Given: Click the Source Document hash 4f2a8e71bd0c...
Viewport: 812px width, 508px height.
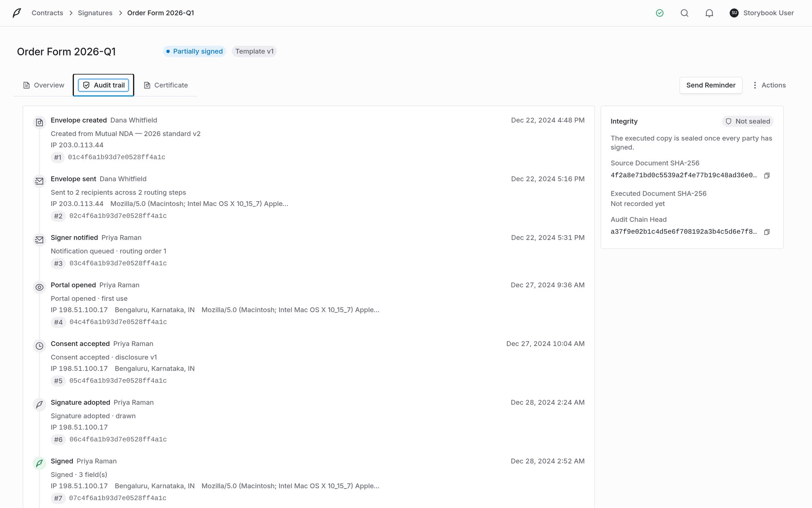Looking at the screenshot, I should (684, 175).
